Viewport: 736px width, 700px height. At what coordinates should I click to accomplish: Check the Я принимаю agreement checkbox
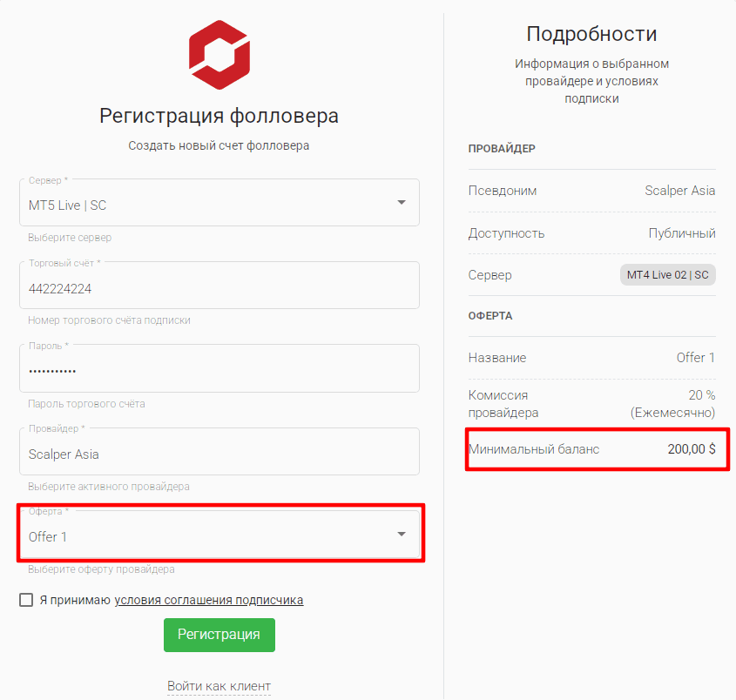point(26,600)
